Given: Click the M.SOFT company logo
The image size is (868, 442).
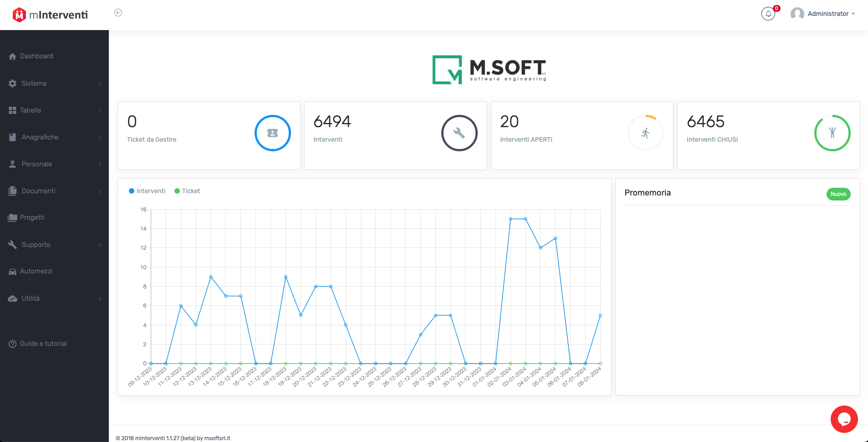Looking at the screenshot, I should tap(489, 70).
